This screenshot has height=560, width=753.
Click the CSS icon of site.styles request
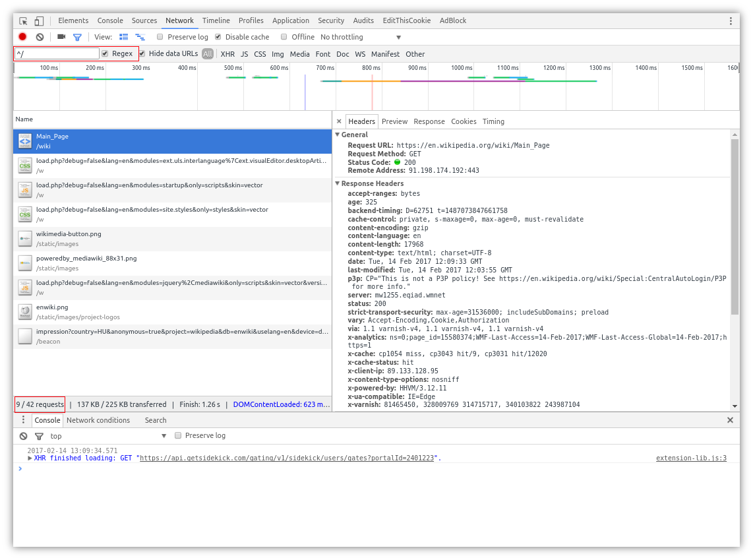[25, 214]
